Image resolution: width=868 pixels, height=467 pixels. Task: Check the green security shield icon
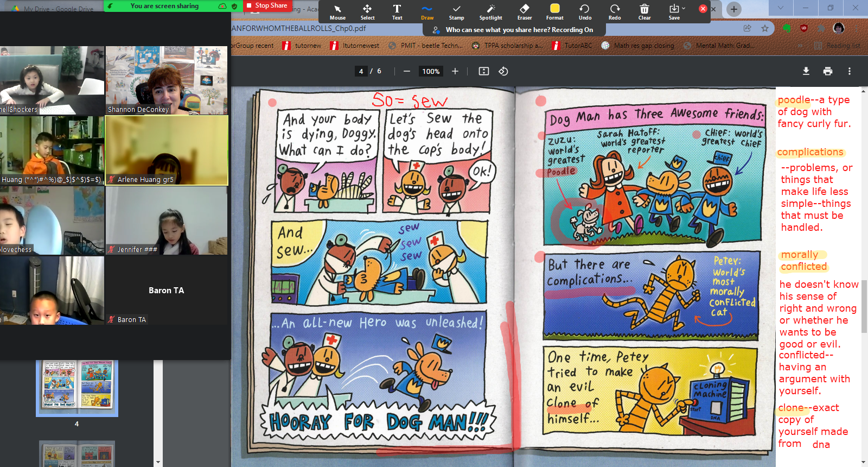point(234,6)
